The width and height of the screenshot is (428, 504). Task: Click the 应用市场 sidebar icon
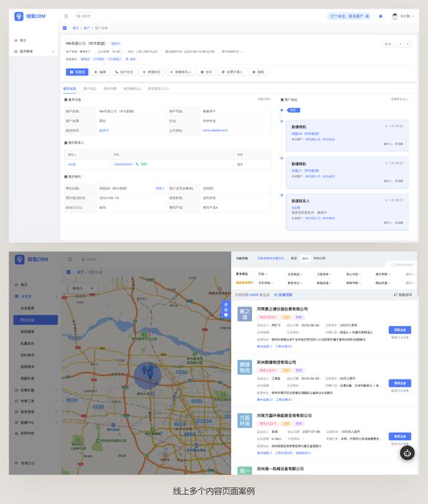pos(16,433)
